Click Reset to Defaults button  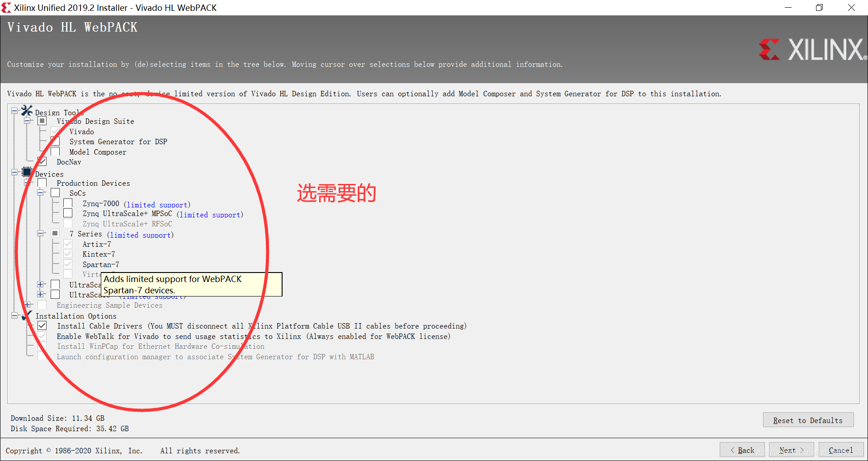pos(808,420)
